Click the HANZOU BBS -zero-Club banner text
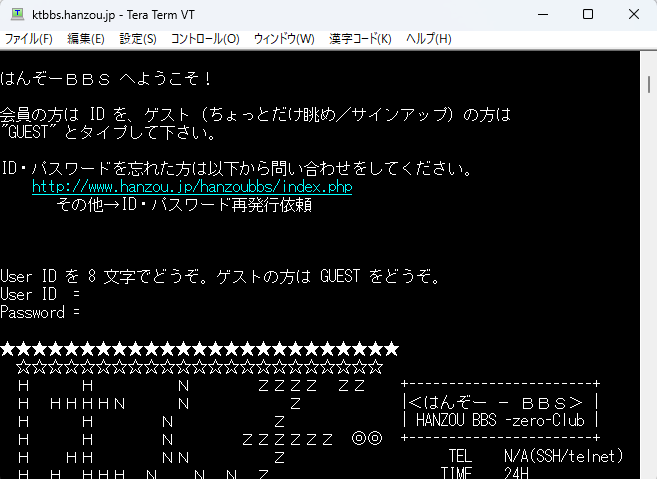The height and width of the screenshot is (479, 657). (x=500, y=420)
